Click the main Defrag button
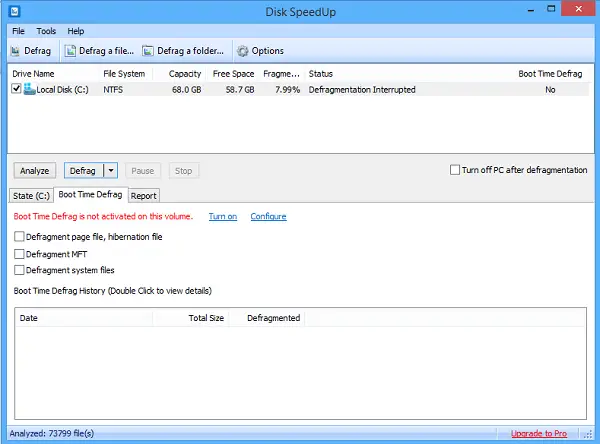This screenshot has width=600, height=444. [x=83, y=171]
